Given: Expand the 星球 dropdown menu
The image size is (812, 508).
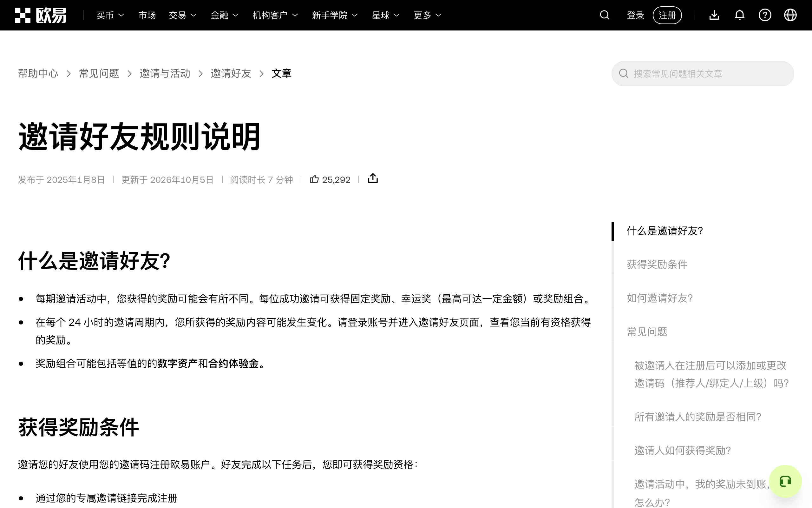Looking at the screenshot, I should pos(386,15).
